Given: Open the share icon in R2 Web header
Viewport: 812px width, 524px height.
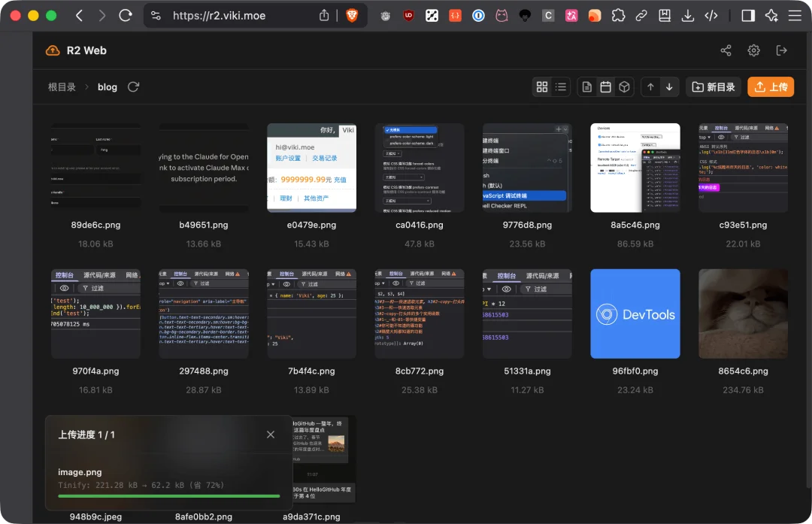Looking at the screenshot, I should pos(726,50).
